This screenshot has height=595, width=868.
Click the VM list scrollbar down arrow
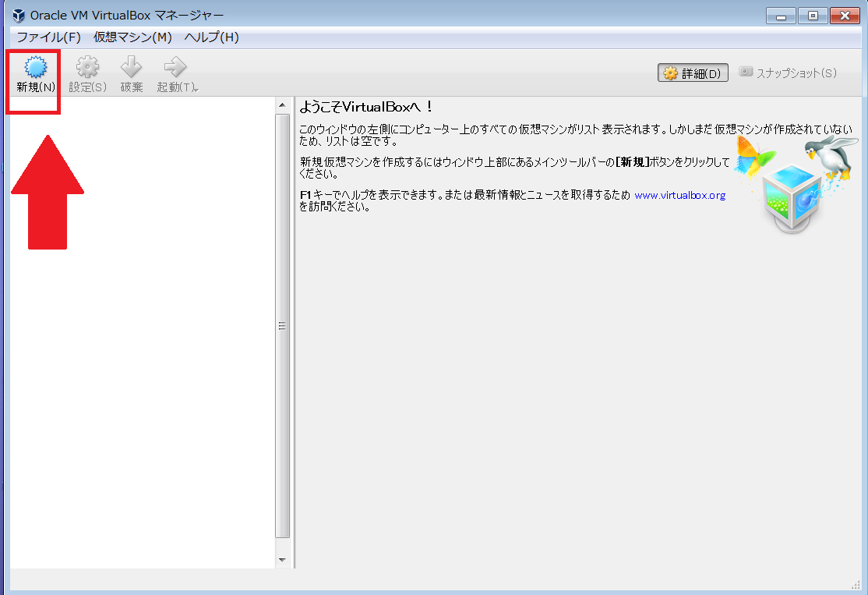click(x=282, y=560)
